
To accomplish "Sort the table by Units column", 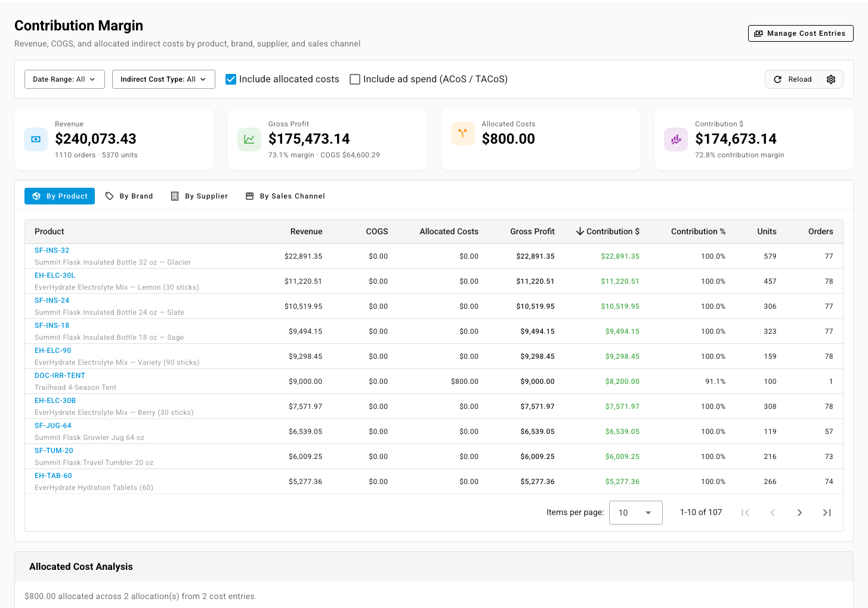I will pyautogui.click(x=767, y=231).
